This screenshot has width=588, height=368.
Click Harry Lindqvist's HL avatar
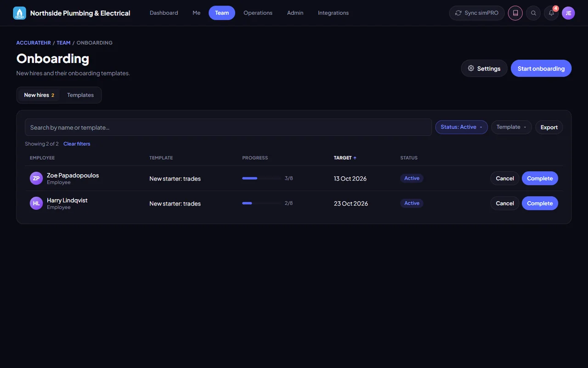36,203
